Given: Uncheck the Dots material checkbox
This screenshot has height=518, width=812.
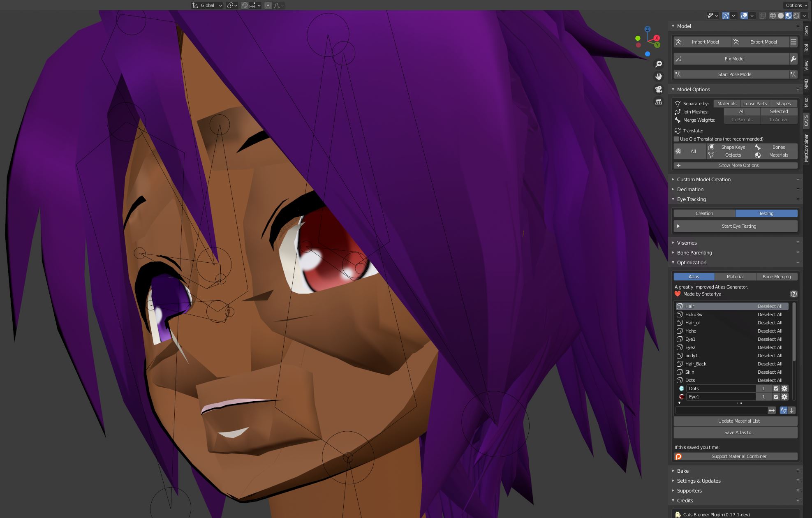Looking at the screenshot, I should tap(776, 388).
